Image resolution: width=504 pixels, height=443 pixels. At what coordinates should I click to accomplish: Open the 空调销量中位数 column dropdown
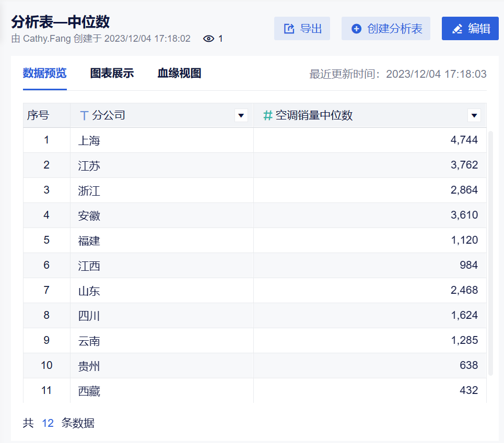pyautogui.click(x=474, y=115)
